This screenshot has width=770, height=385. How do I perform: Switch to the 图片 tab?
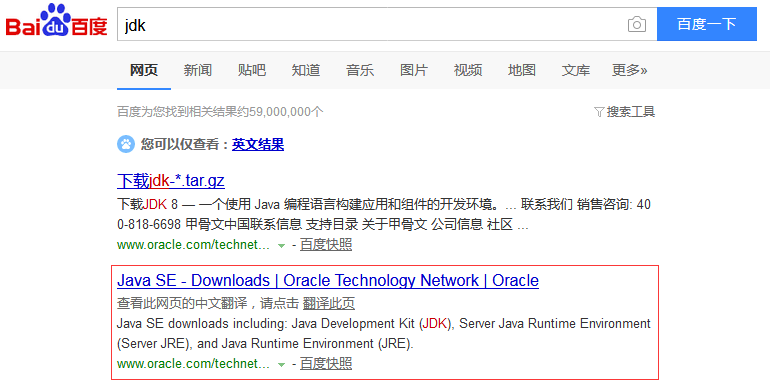tap(414, 70)
